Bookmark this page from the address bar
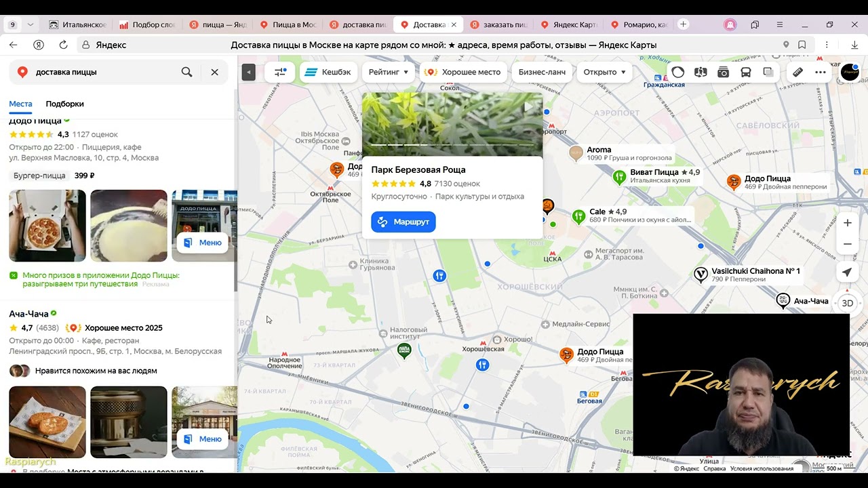This screenshot has width=868, height=488. [802, 45]
